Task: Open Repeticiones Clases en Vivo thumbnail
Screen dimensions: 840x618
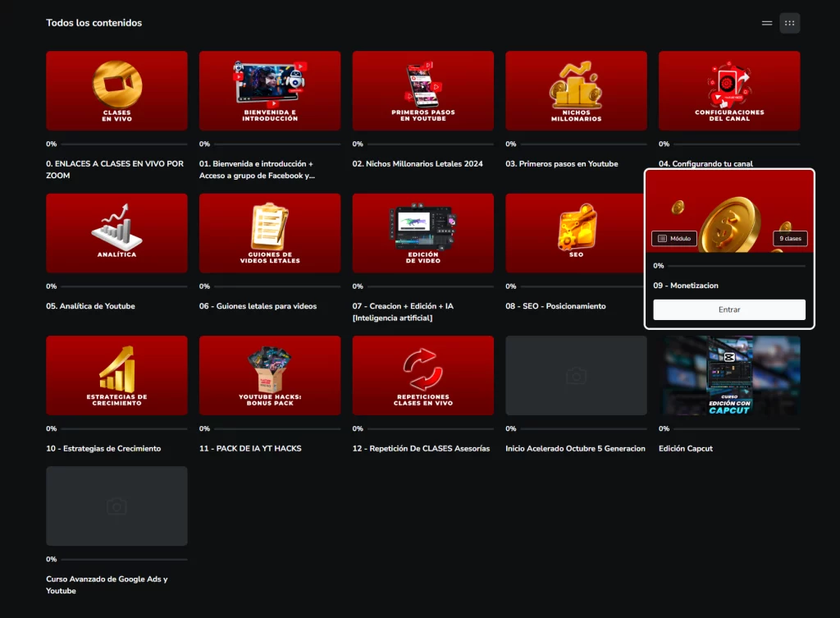Action: (x=422, y=375)
